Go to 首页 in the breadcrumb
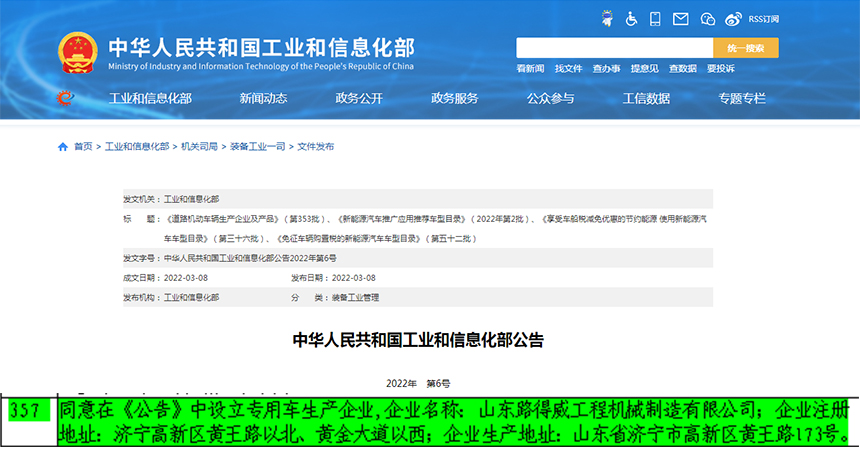Image resolution: width=860 pixels, height=458 pixels. [83, 146]
